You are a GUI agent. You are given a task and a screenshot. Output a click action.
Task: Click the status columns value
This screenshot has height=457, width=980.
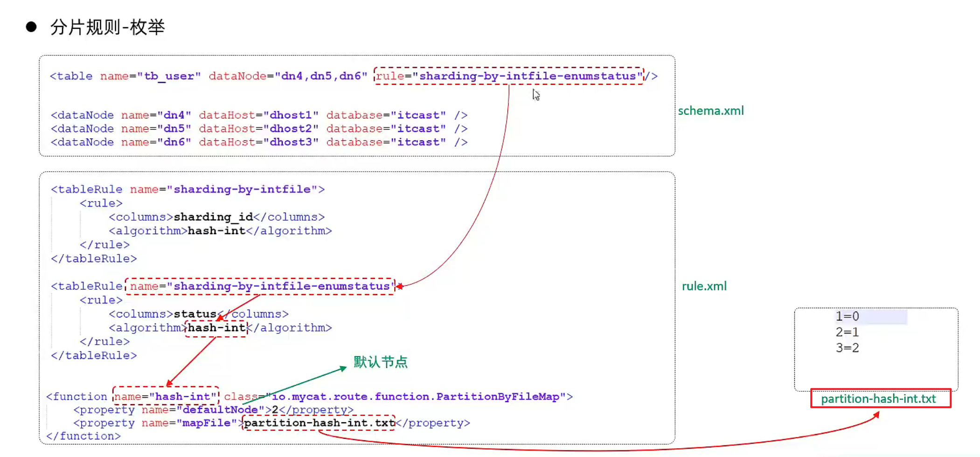pos(195,314)
